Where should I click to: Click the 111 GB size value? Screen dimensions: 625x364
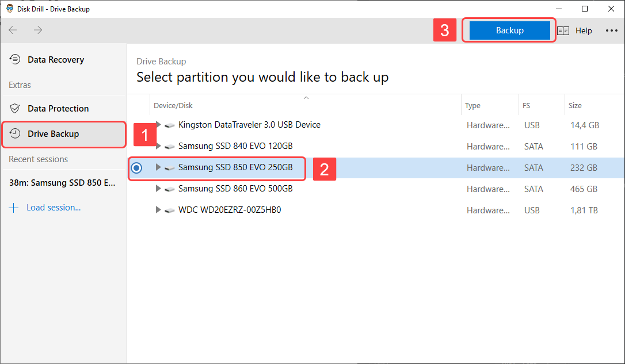(584, 147)
